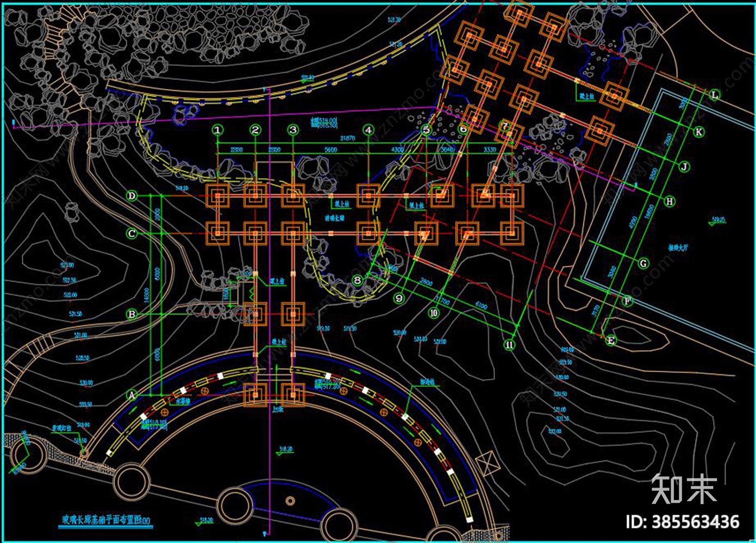
Task: Click the footing at axes D and 1
Action: pyautogui.click(x=218, y=196)
